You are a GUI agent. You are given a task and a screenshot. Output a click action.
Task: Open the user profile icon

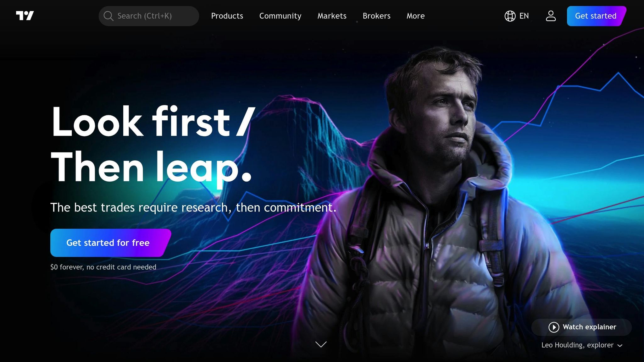point(551,16)
